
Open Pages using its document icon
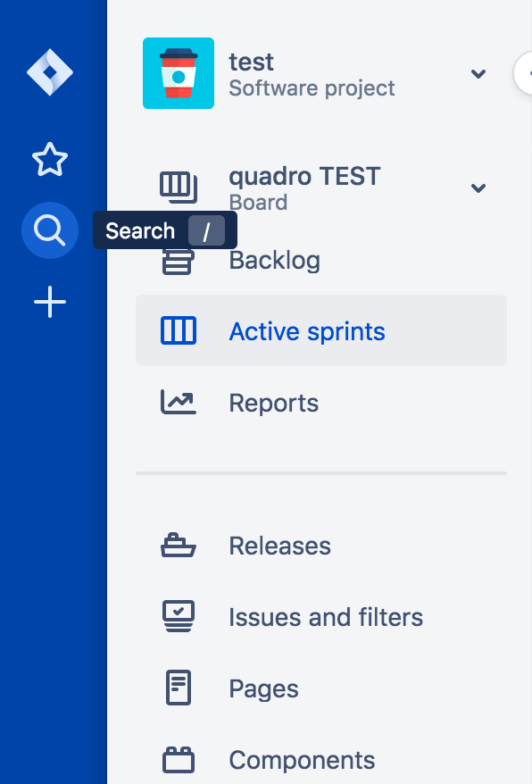[x=179, y=688]
